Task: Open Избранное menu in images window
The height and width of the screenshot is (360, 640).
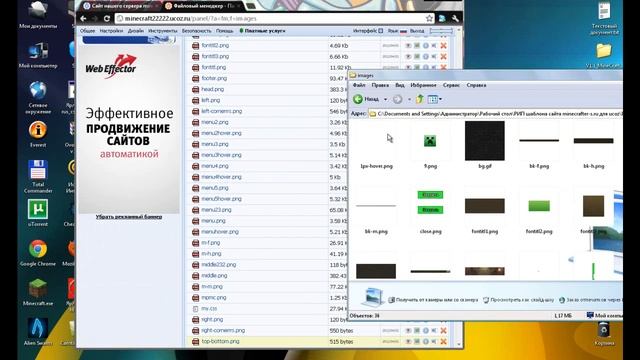Action: tap(423, 85)
